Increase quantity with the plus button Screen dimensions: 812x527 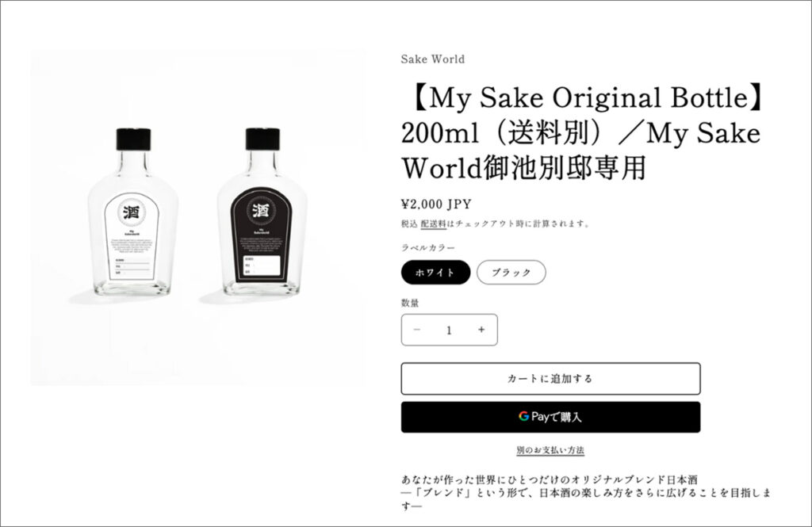click(481, 330)
